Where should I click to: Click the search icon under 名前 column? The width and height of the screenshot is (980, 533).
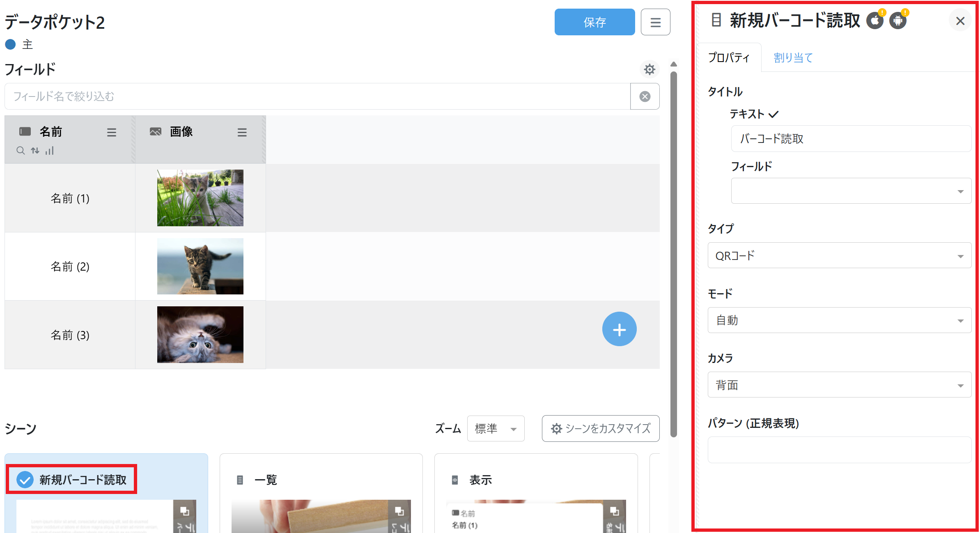(21, 151)
